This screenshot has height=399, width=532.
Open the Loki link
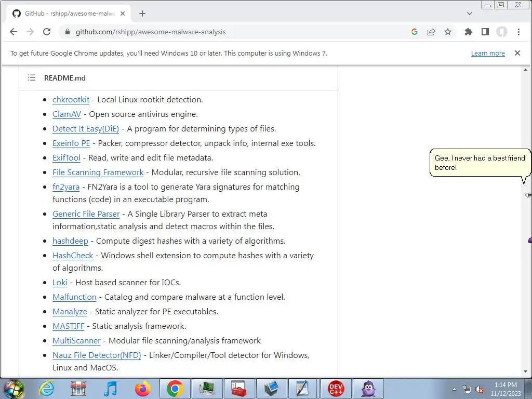coord(60,283)
